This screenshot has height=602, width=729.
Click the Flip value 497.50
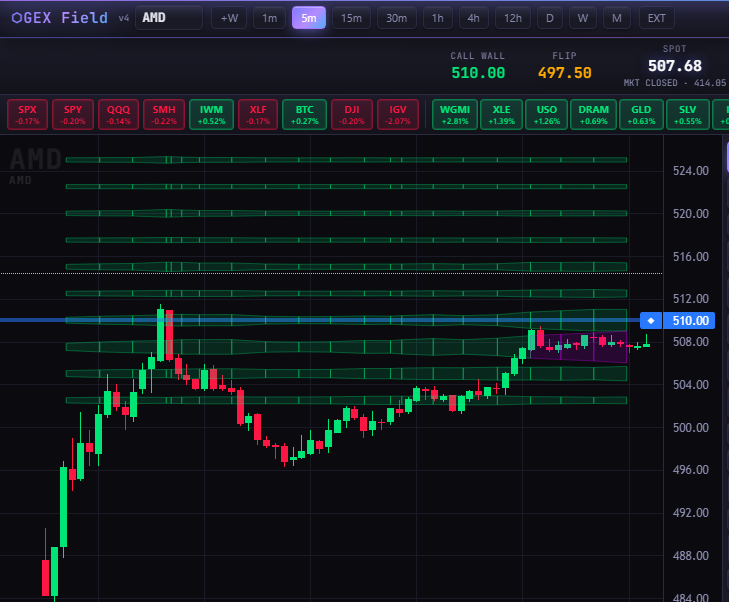[x=564, y=73]
